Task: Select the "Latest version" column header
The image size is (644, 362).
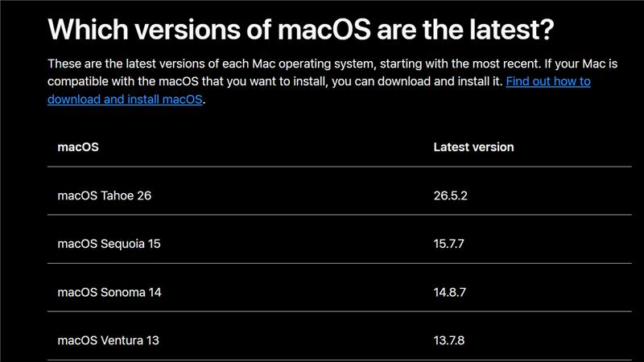Action: 473,147
